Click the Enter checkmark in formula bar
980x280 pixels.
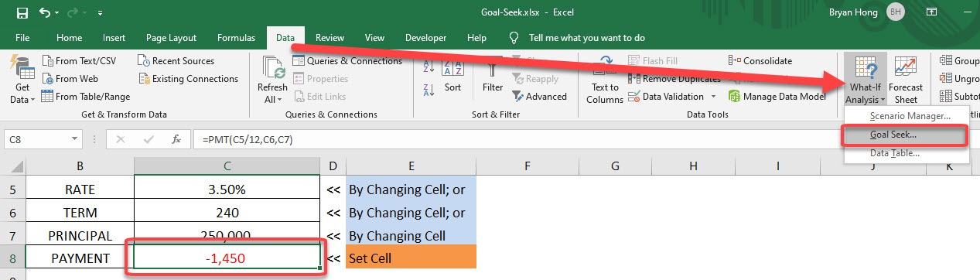149,140
